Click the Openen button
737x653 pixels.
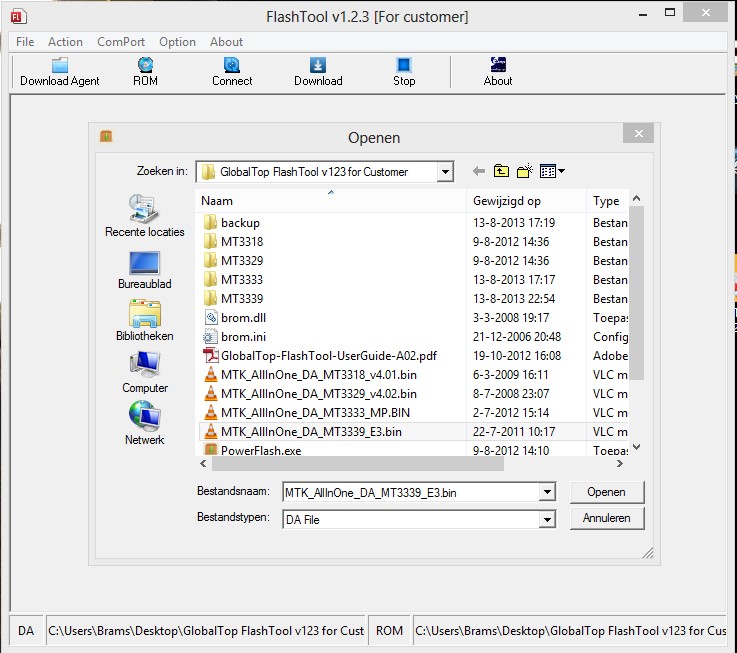pos(607,492)
